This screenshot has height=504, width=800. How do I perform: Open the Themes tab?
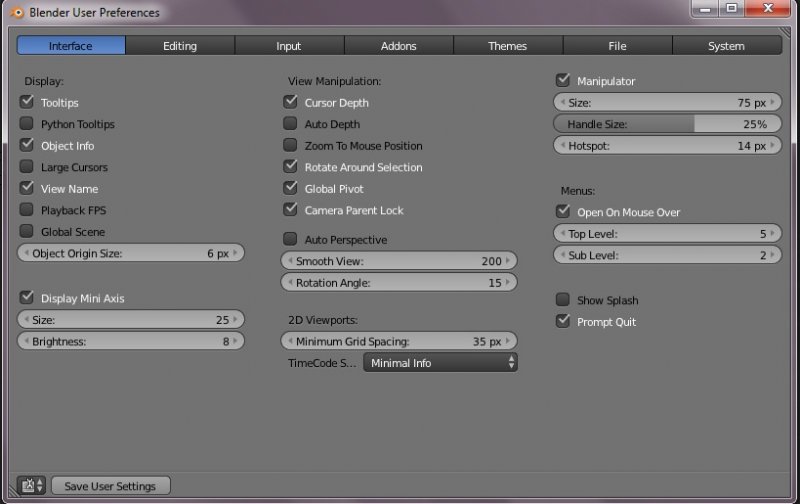508,46
